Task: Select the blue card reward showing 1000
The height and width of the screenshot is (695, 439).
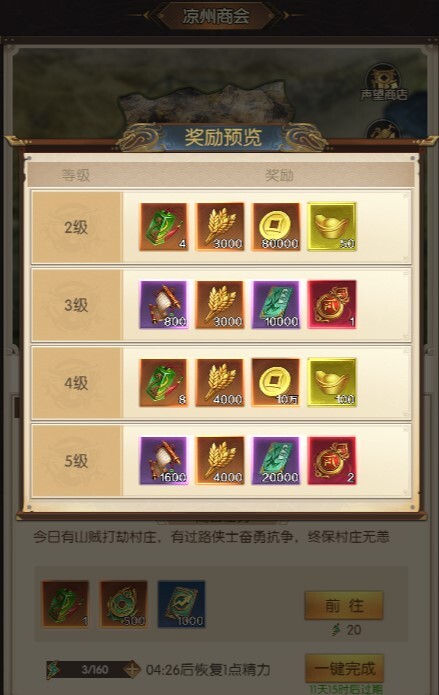Action: 182,604
